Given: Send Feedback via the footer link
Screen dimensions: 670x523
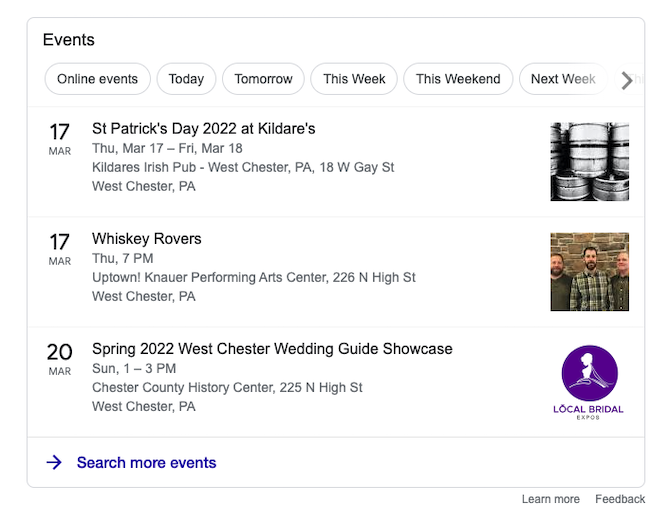Looking at the screenshot, I should (x=620, y=499).
